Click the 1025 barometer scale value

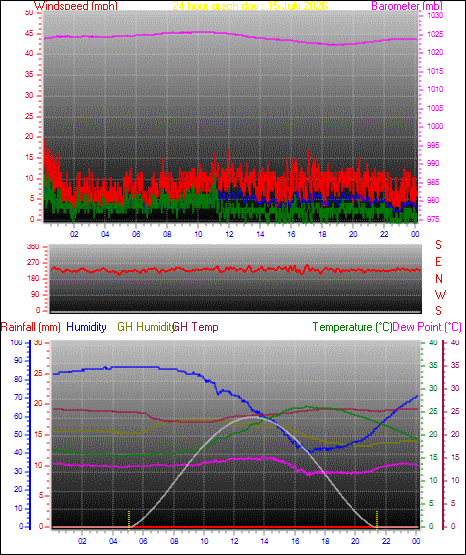click(x=435, y=34)
